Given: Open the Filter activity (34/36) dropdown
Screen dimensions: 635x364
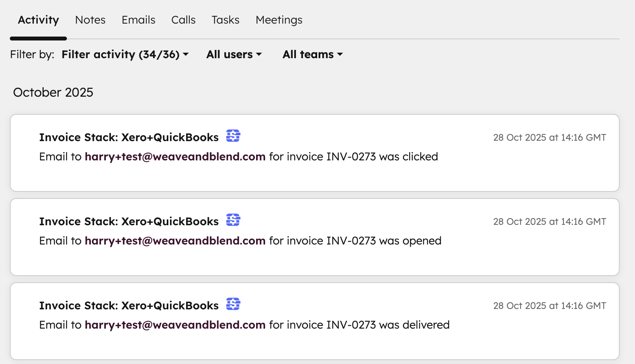Looking at the screenshot, I should (125, 54).
